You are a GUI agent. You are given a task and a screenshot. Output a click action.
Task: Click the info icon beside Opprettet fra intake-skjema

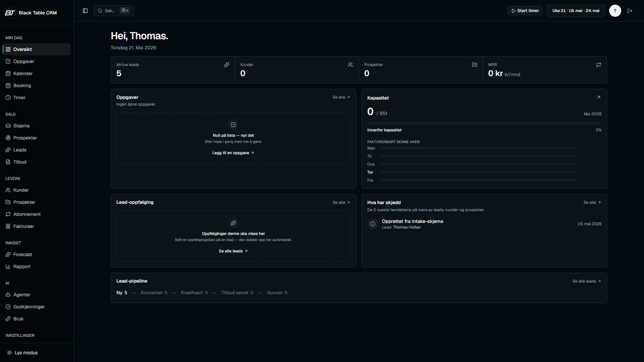coord(373,224)
